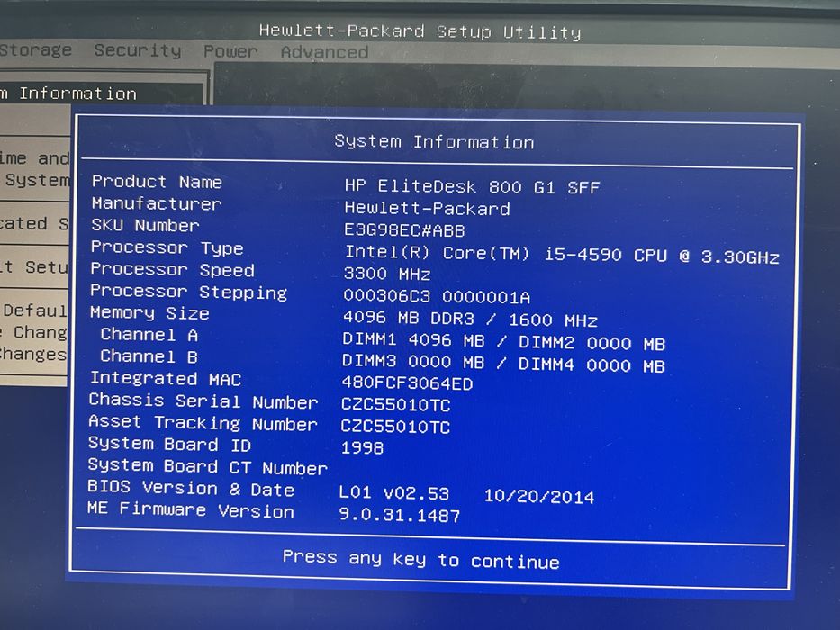This screenshot has width=840, height=630.
Task: Select 'Press any key to continue' prompt
Action: 420,559
